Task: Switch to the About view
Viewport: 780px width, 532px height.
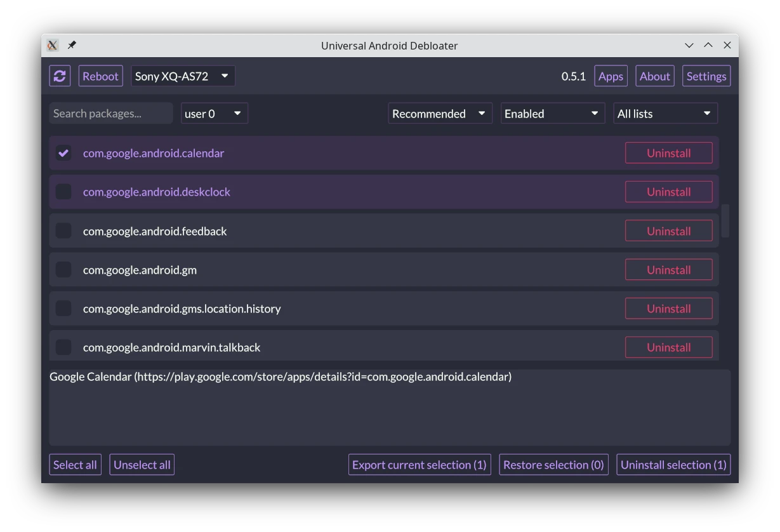Action: (x=654, y=76)
